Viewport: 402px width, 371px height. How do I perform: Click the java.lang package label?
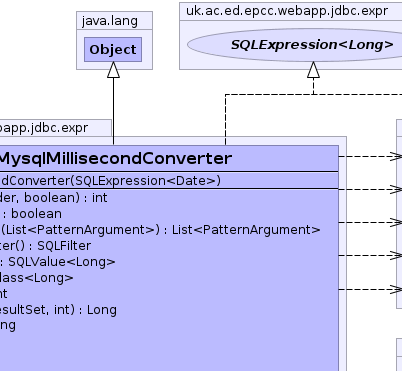(110, 21)
